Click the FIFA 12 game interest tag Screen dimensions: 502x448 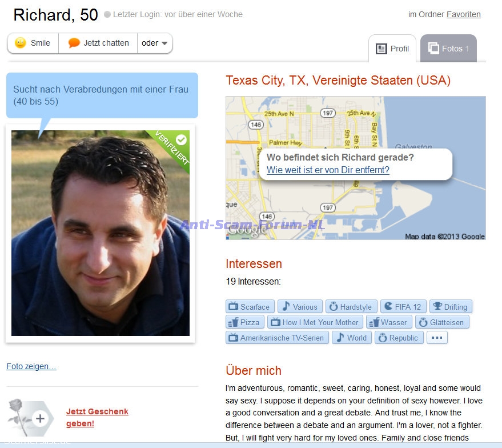[403, 306]
